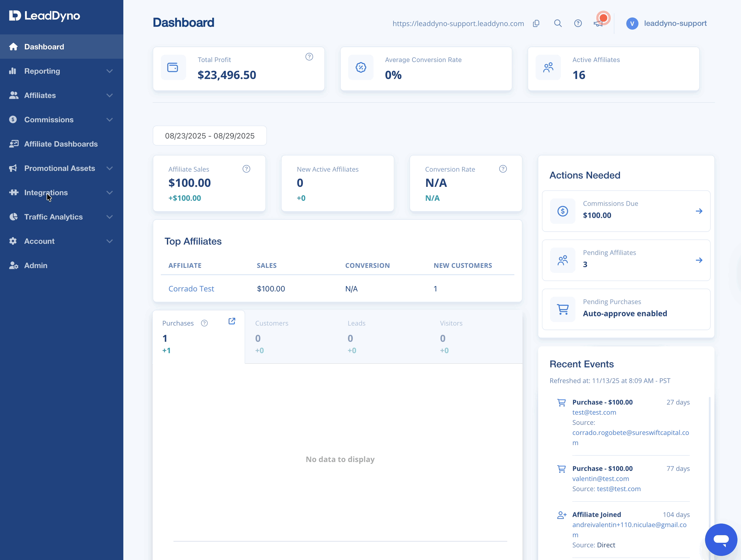Viewport: 741px width, 560px height.
Task: Open andreivalentin+110 affiliate email link
Action: click(630, 530)
